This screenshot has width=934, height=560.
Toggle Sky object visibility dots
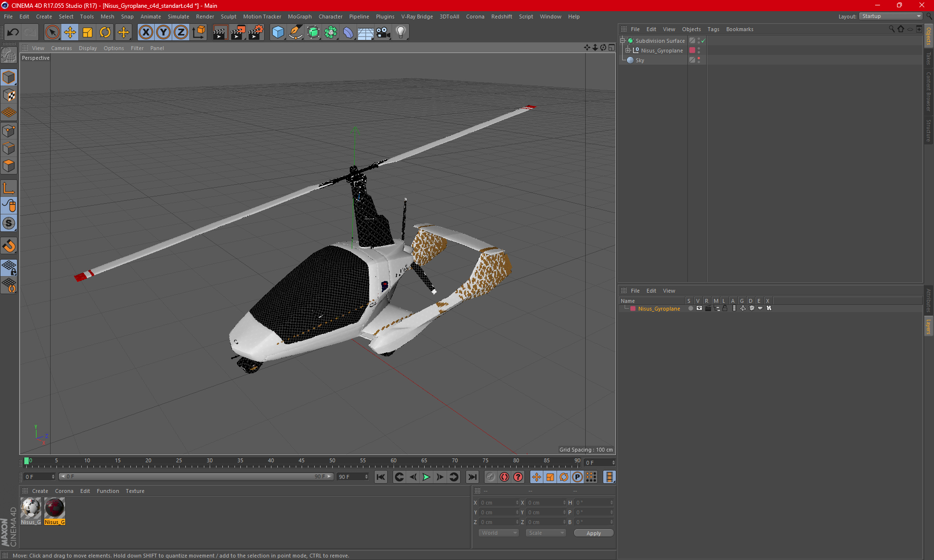[x=699, y=60]
